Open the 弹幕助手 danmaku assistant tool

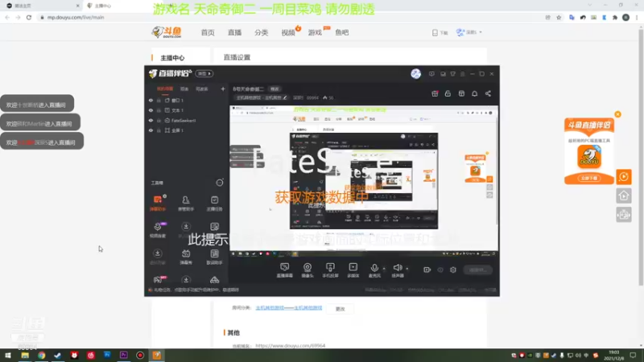158,203
